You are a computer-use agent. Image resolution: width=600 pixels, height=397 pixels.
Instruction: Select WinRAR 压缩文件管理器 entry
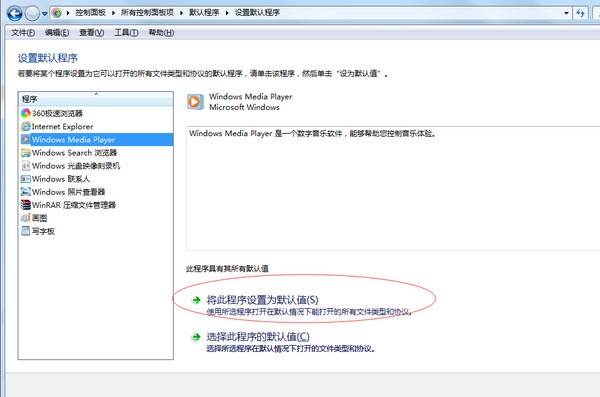[73, 205]
